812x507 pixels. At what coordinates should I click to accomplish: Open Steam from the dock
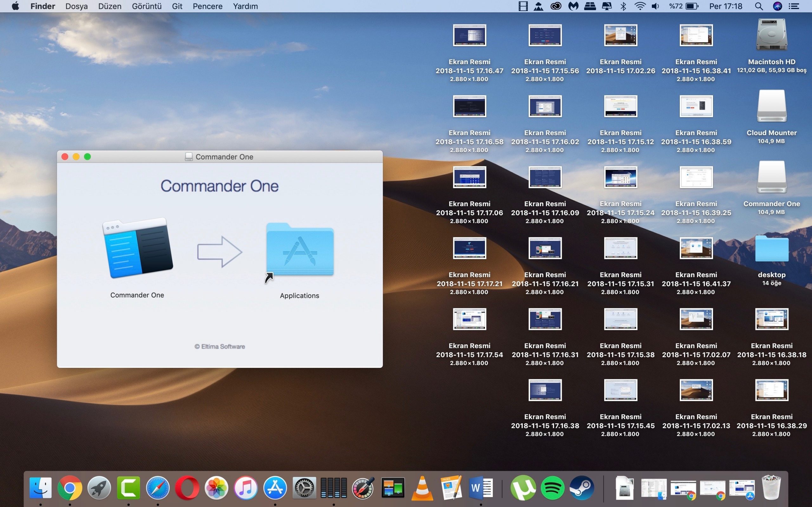pyautogui.click(x=582, y=488)
